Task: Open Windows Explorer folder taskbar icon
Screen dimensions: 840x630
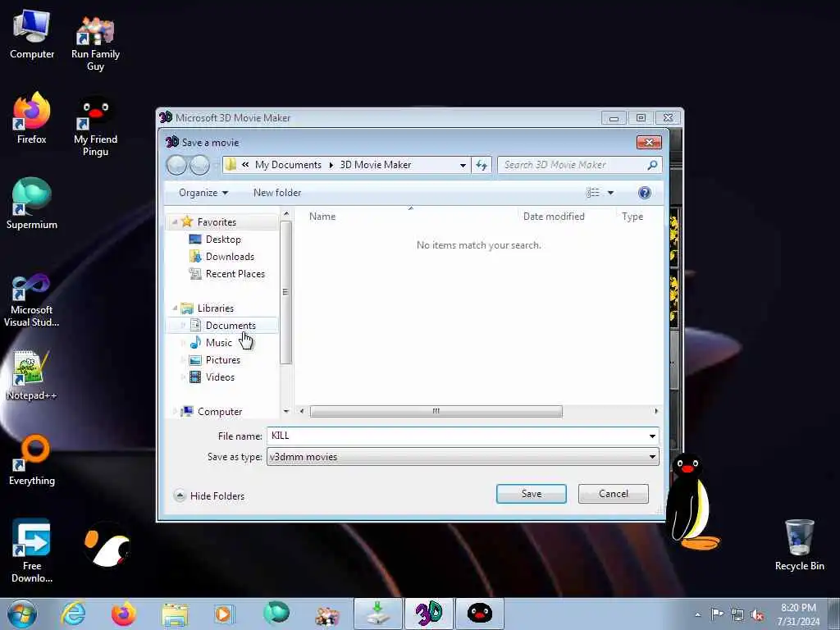Action: [175, 614]
